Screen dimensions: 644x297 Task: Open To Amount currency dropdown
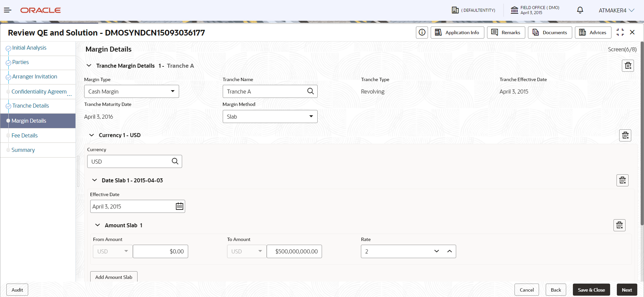(x=247, y=251)
